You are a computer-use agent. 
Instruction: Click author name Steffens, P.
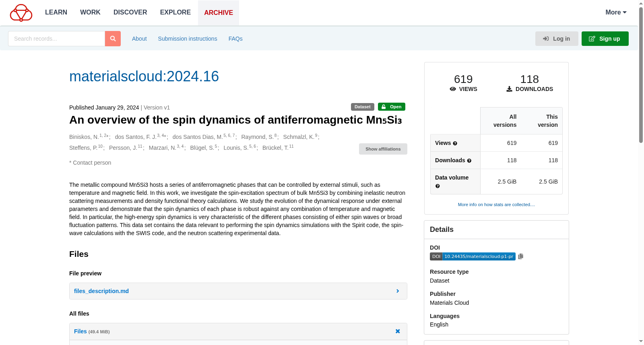[83, 148]
